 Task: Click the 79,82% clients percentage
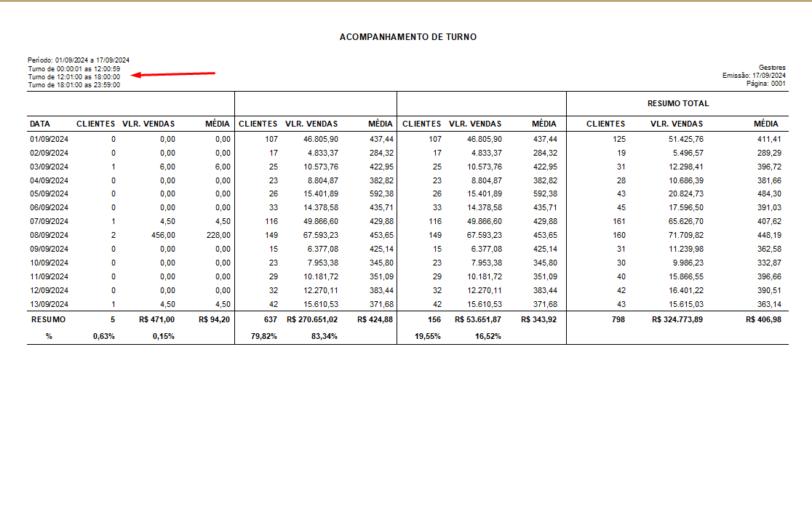coord(263,336)
